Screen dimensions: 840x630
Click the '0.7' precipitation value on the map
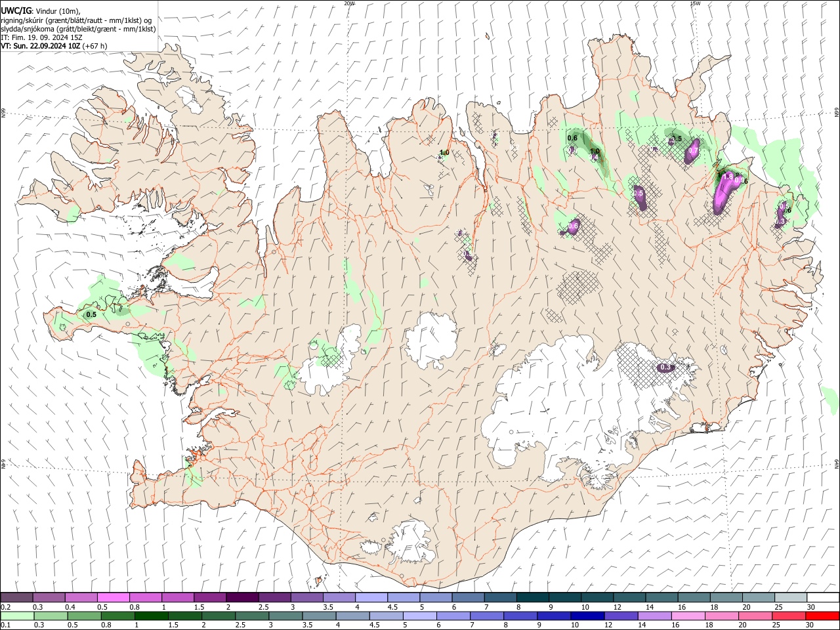(692, 151)
